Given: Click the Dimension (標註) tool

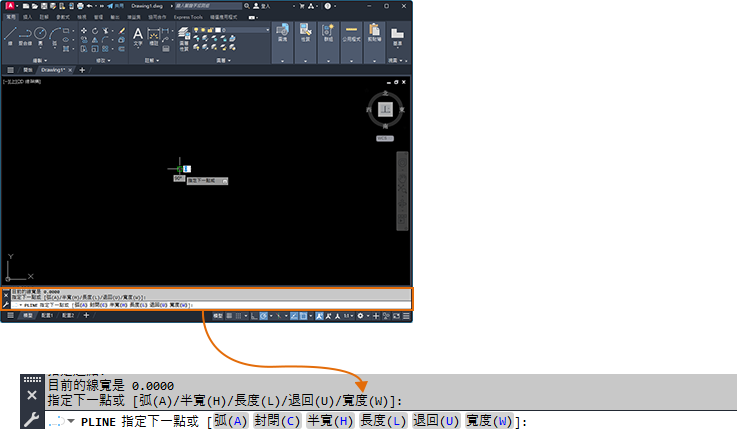Looking at the screenshot, I should pyautogui.click(x=154, y=36).
